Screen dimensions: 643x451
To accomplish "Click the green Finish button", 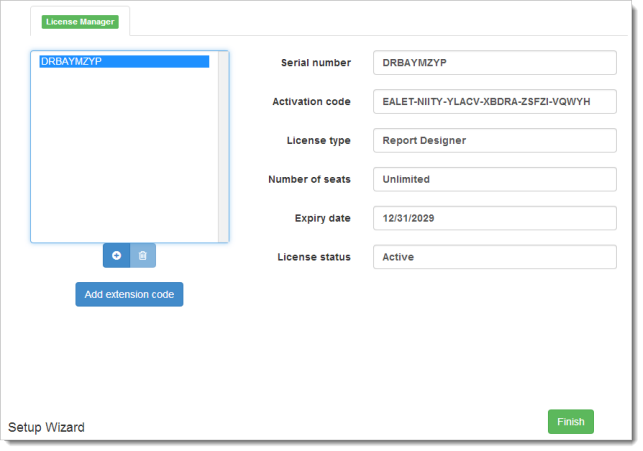I will (x=570, y=422).
